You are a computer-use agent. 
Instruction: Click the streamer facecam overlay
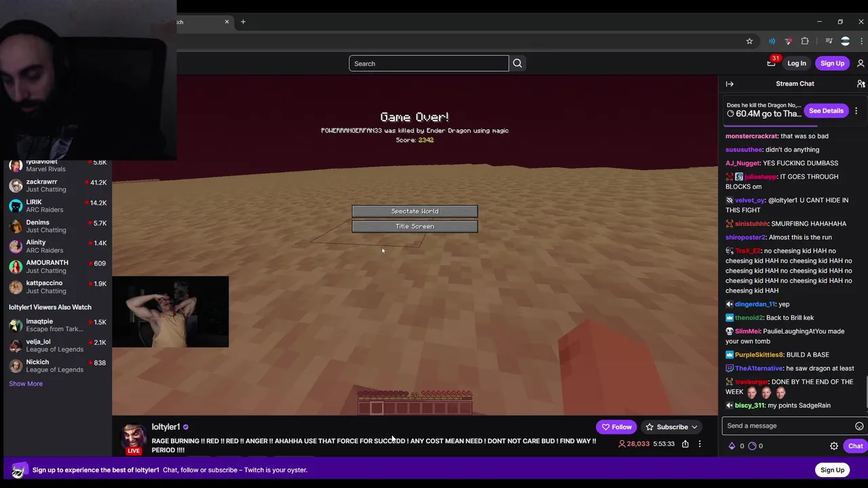171,312
